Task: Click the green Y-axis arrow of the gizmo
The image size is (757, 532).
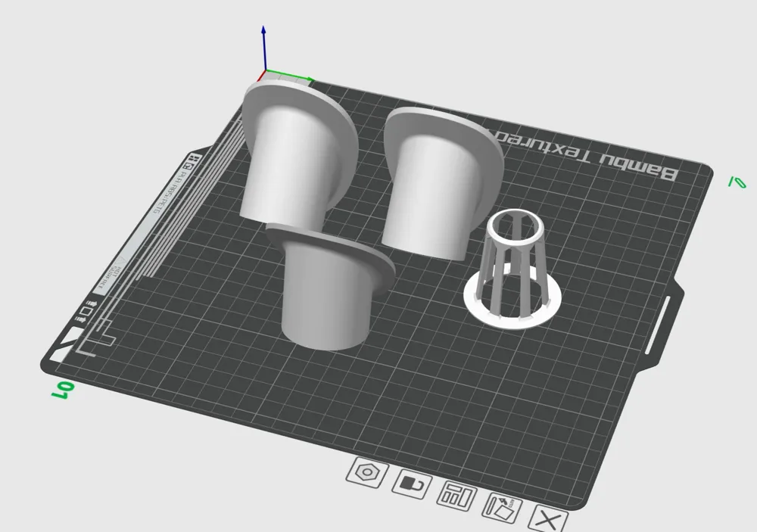Action: point(291,75)
